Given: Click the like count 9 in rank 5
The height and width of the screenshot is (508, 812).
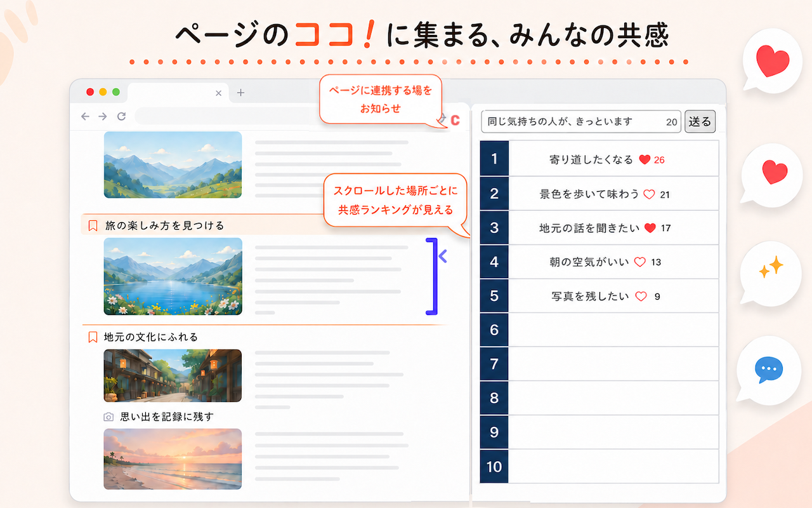Looking at the screenshot, I should click(x=657, y=296).
